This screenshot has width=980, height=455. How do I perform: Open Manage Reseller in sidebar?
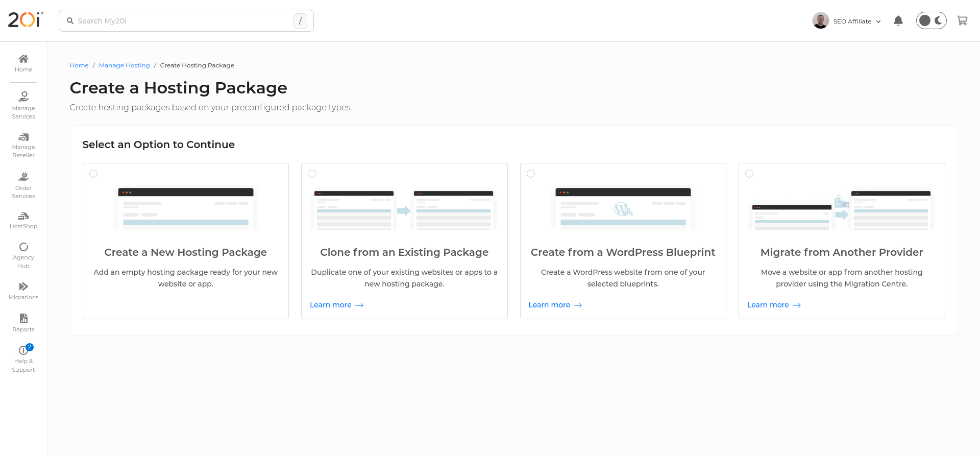click(23, 146)
